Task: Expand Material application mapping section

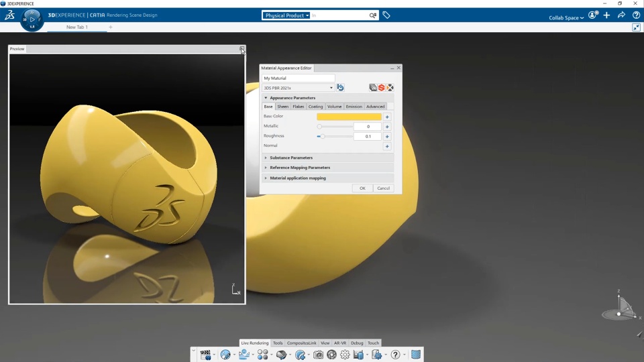Action: pyautogui.click(x=266, y=178)
